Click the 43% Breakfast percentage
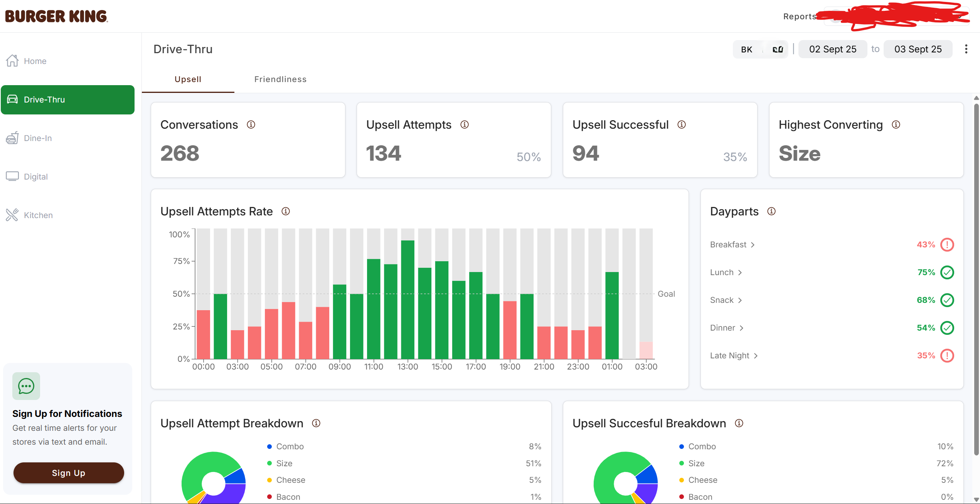The width and height of the screenshot is (980, 504). 926,245
